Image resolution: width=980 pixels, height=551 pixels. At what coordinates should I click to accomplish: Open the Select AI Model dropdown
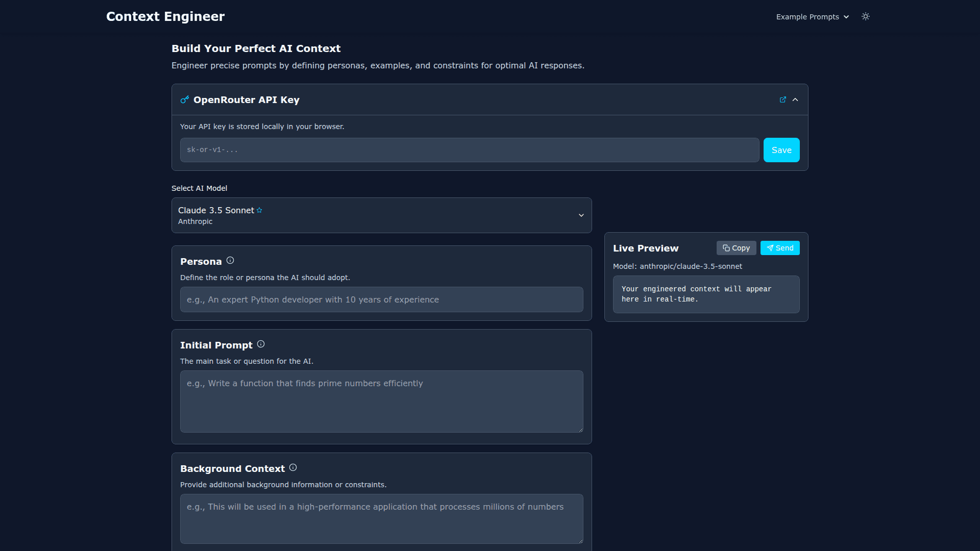381,215
